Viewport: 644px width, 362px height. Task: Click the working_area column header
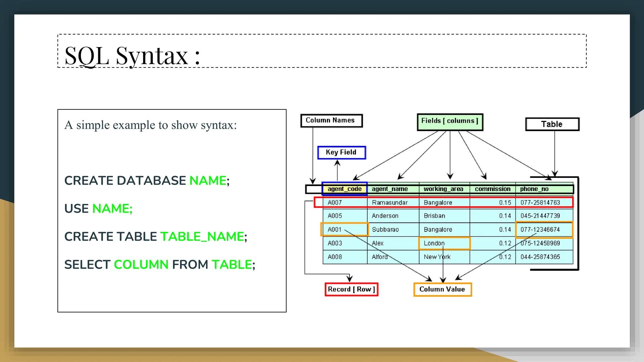443,189
